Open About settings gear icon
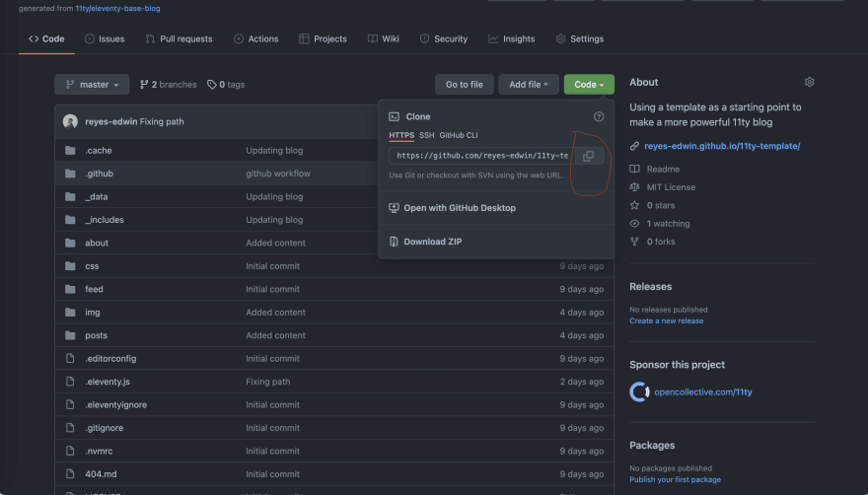Screen dimensions: 868x495 pyautogui.click(x=810, y=82)
